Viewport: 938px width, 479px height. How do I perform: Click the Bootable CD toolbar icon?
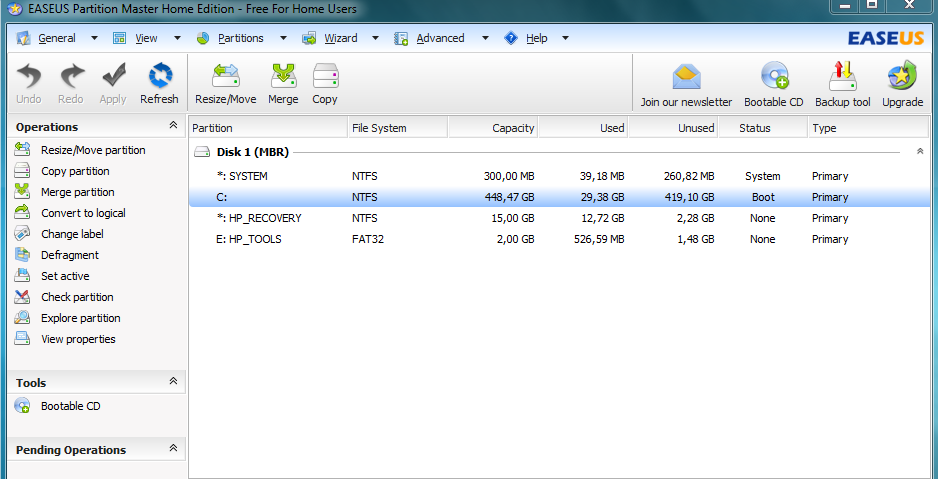point(774,76)
